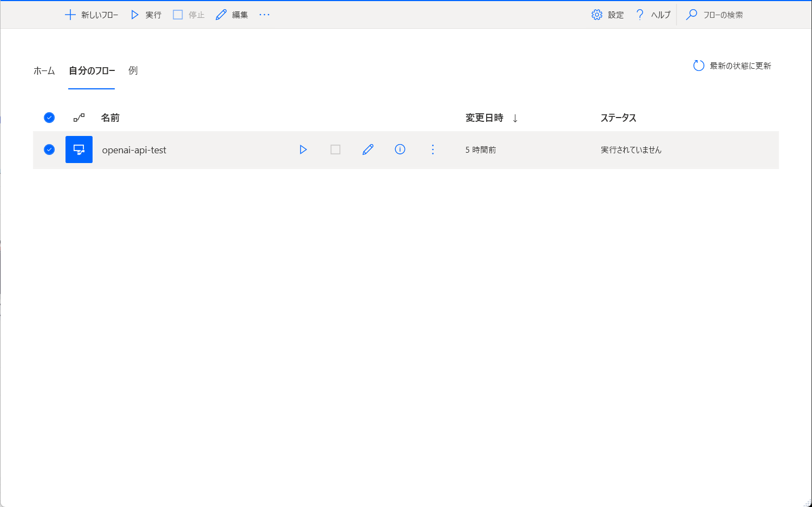Switch to the ホーム tab
Image resolution: width=812 pixels, height=507 pixels.
[44, 70]
